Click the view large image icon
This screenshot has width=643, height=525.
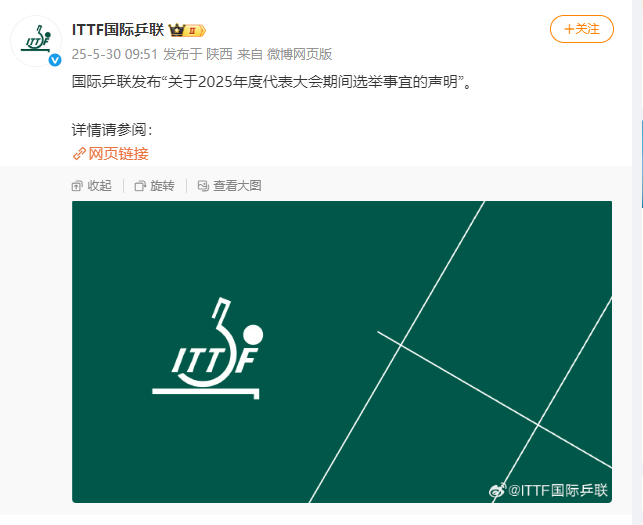[203, 186]
